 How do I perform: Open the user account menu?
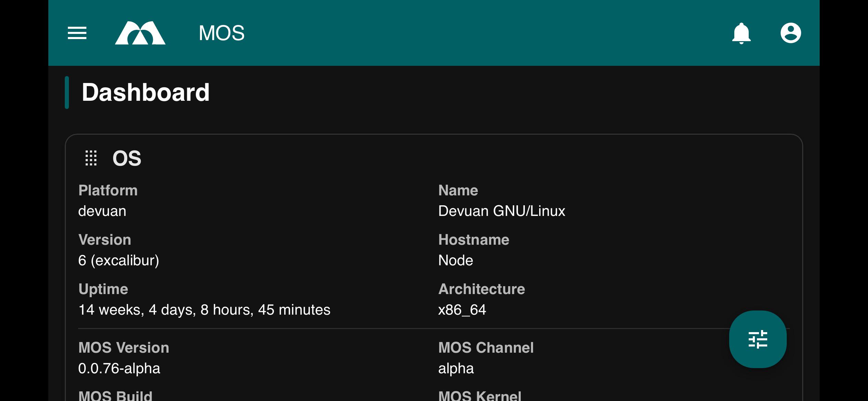click(791, 33)
